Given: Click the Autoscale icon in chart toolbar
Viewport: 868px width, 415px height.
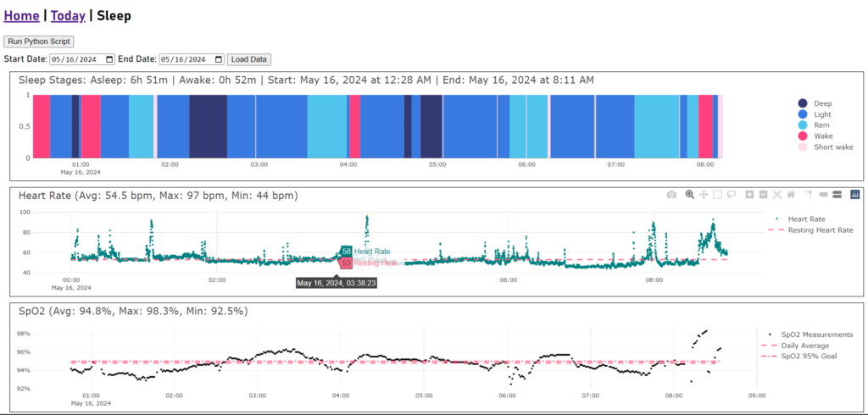Looking at the screenshot, I should [x=776, y=195].
